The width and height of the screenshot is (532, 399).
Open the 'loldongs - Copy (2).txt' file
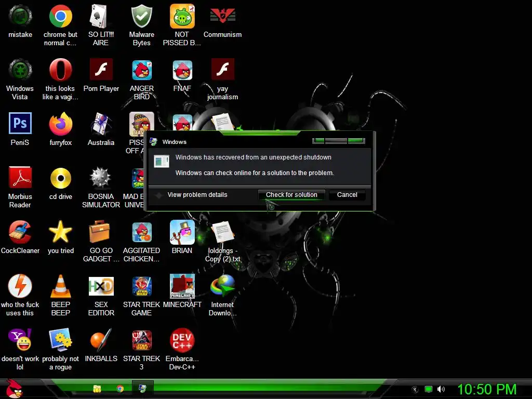tap(222, 232)
